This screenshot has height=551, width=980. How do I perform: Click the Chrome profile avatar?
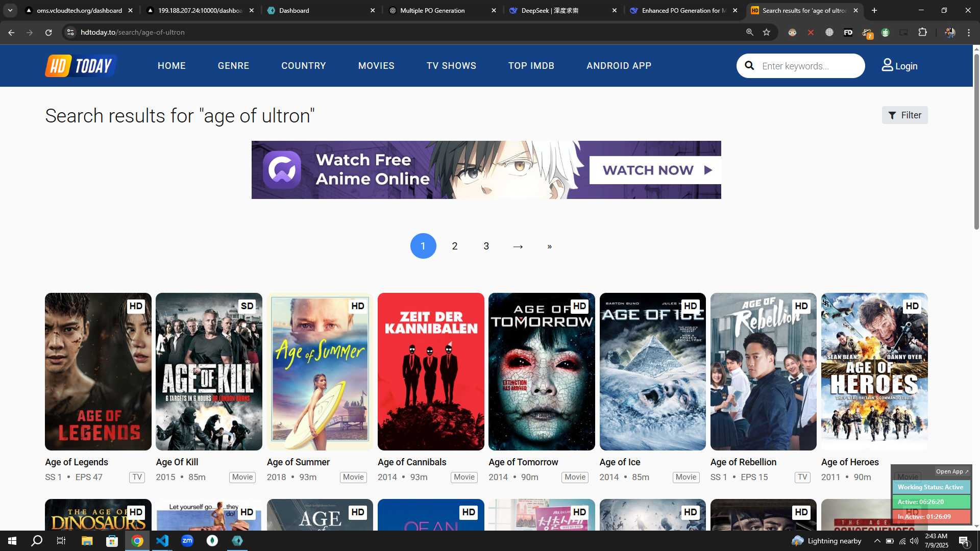pyautogui.click(x=949, y=32)
